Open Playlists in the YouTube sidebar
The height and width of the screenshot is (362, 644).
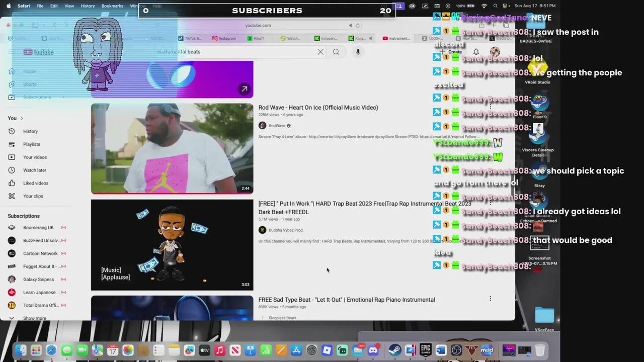point(31,144)
